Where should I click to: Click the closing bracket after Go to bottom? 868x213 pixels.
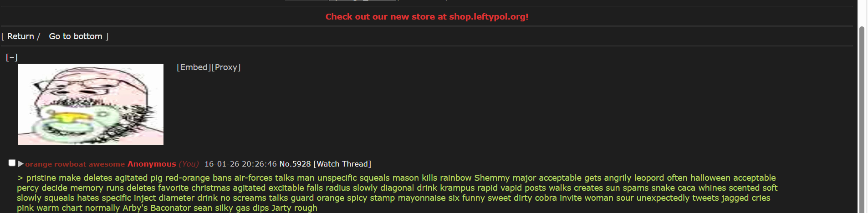[107, 36]
